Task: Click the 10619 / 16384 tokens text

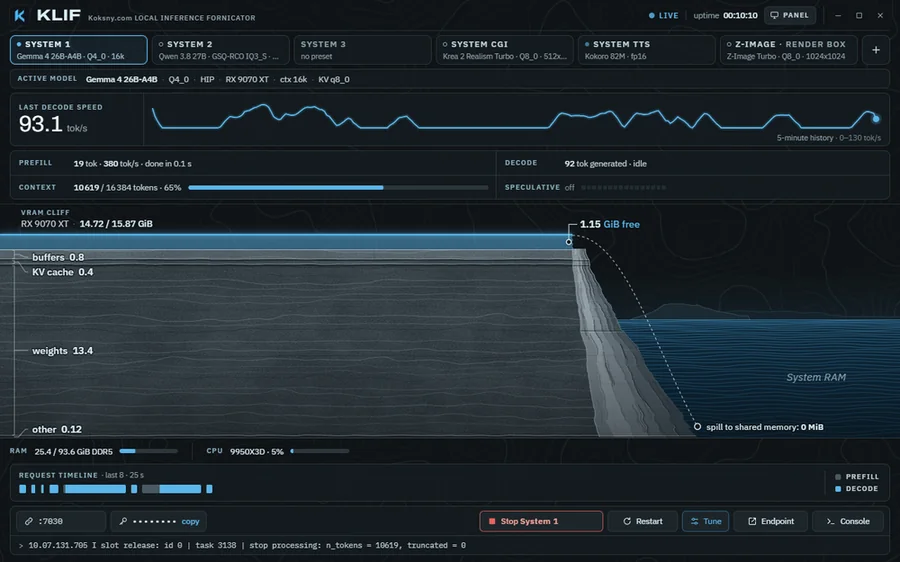Action: click(127, 188)
